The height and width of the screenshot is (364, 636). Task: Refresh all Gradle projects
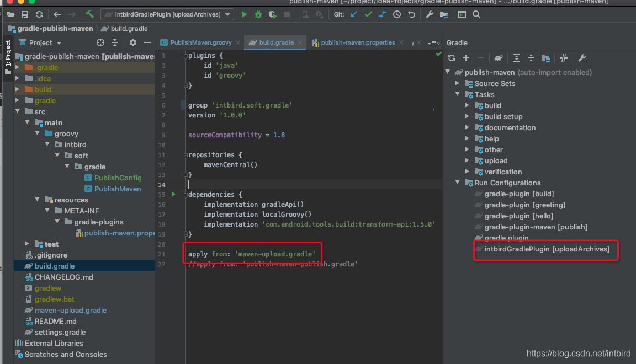tap(452, 58)
